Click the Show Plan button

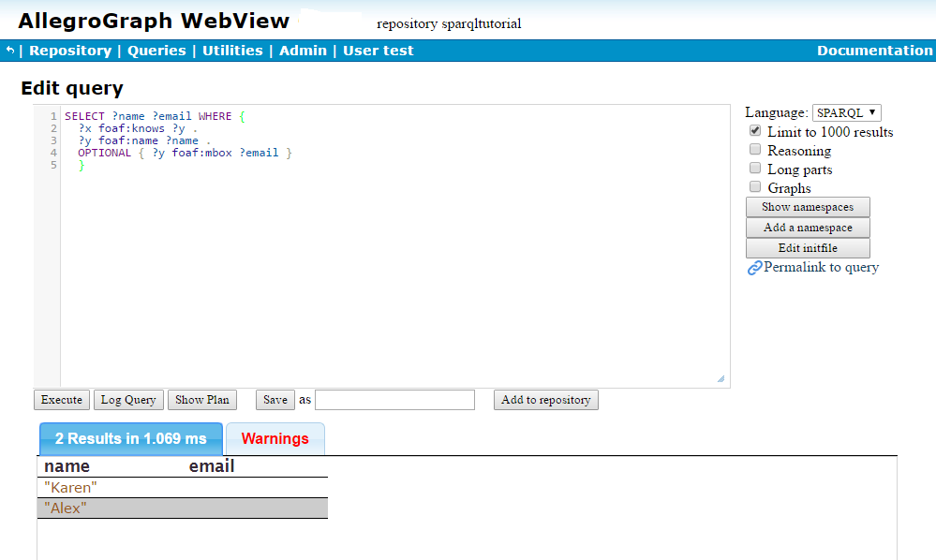pos(201,399)
